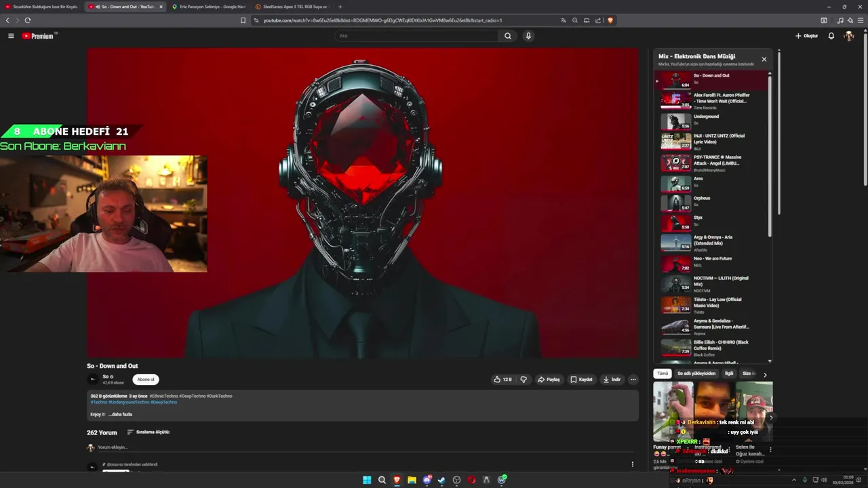
Task: Open Opera browser from taskbar
Action: [x=471, y=480]
